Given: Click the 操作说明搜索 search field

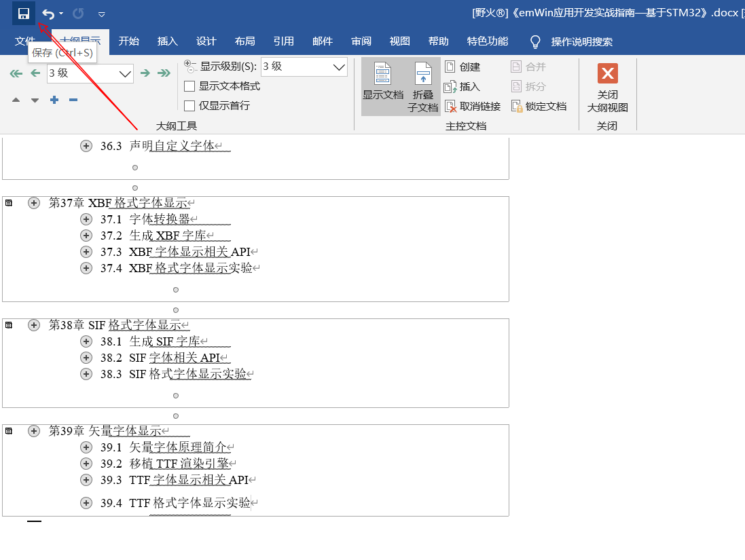Looking at the screenshot, I should click(581, 41).
